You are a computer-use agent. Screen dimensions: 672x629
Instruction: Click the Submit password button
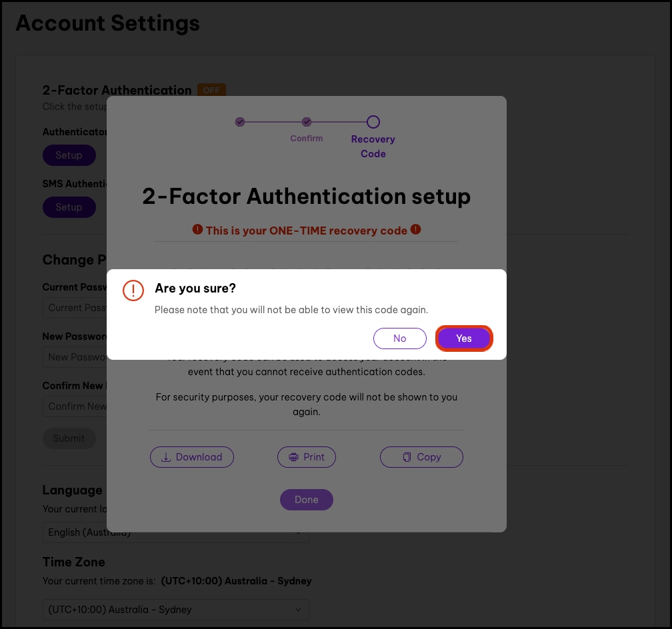[69, 438]
